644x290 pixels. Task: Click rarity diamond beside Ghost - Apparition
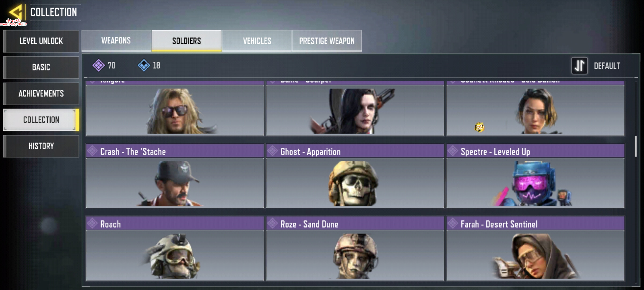point(272,151)
